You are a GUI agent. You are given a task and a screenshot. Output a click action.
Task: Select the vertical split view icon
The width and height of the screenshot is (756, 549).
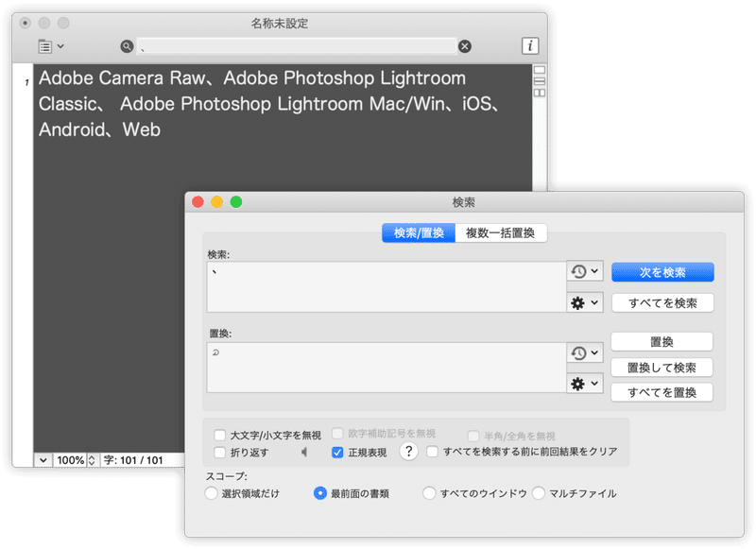(x=540, y=93)
